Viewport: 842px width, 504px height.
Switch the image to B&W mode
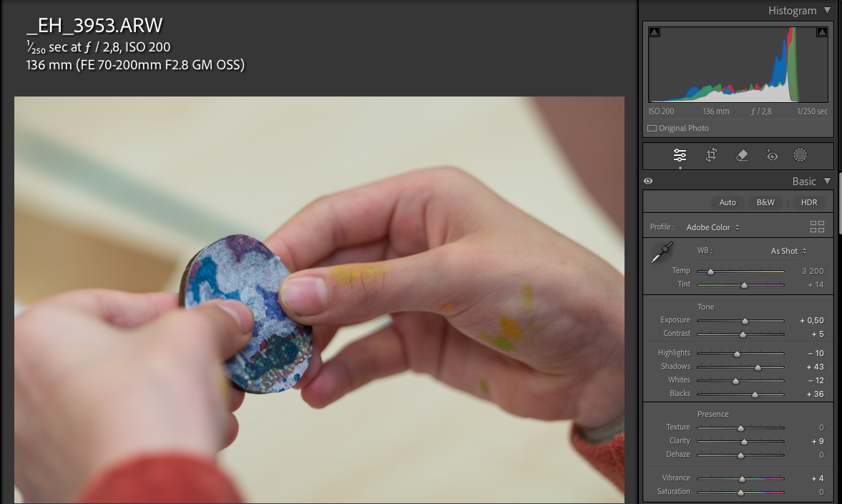click(765, 202)
